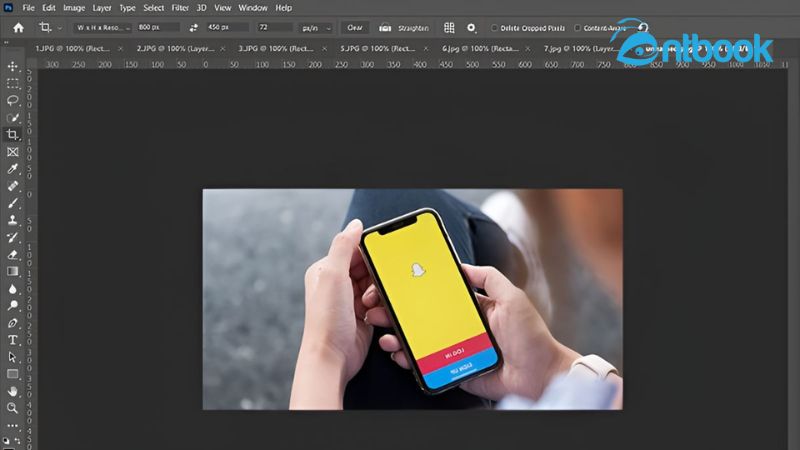Select the Horizontal Type tool
The image size is (800, 450).
[x=12, y=340]
